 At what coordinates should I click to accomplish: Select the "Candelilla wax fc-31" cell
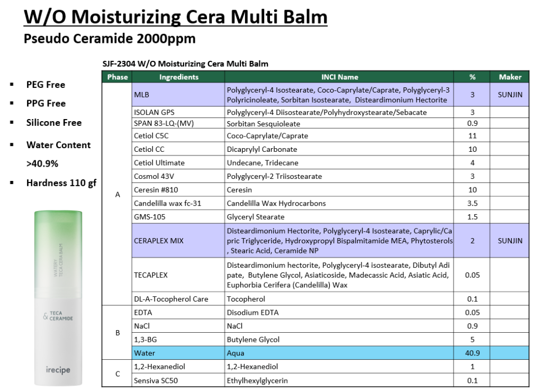(178, 203)
